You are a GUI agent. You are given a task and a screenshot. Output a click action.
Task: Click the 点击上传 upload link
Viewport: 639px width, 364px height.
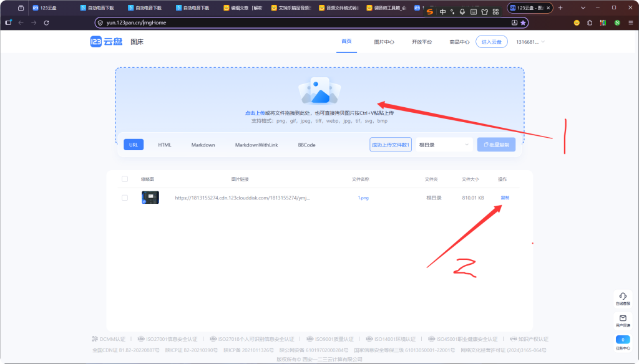point(255,113)
